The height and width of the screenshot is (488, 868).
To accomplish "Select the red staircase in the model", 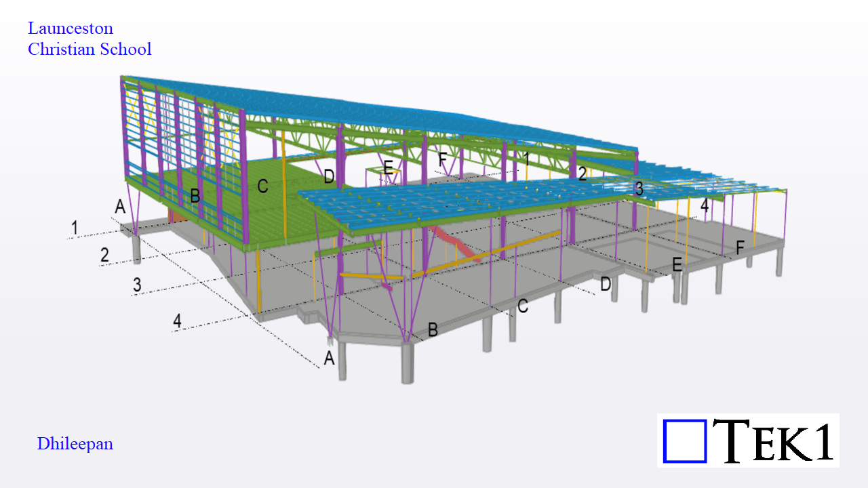I will (x=456, y=244).
